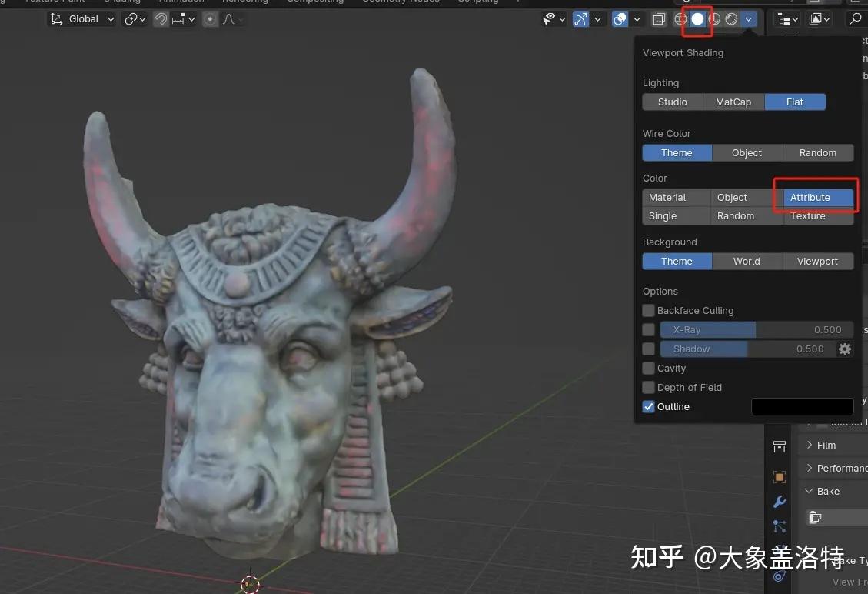This screenshot has height=594, width=868.
Task: Set Wire Color to Random
Action: point(818,153)
